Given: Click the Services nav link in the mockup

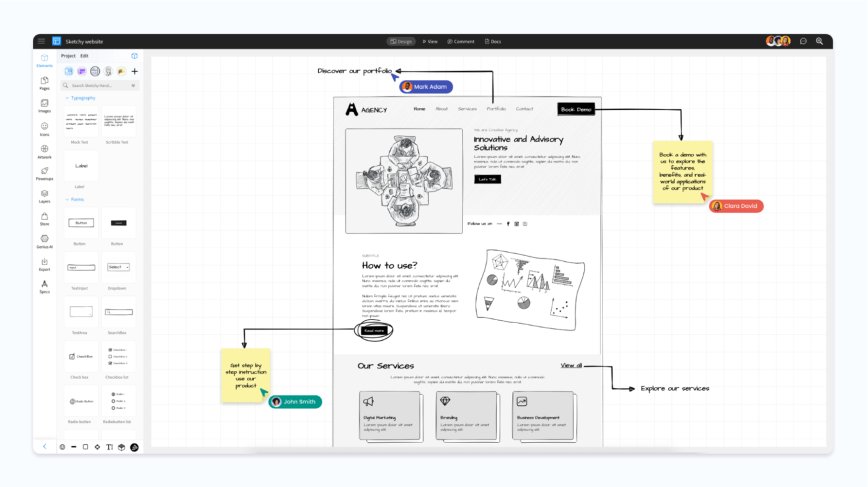Looking at the screenshot, I should (467, 109).
